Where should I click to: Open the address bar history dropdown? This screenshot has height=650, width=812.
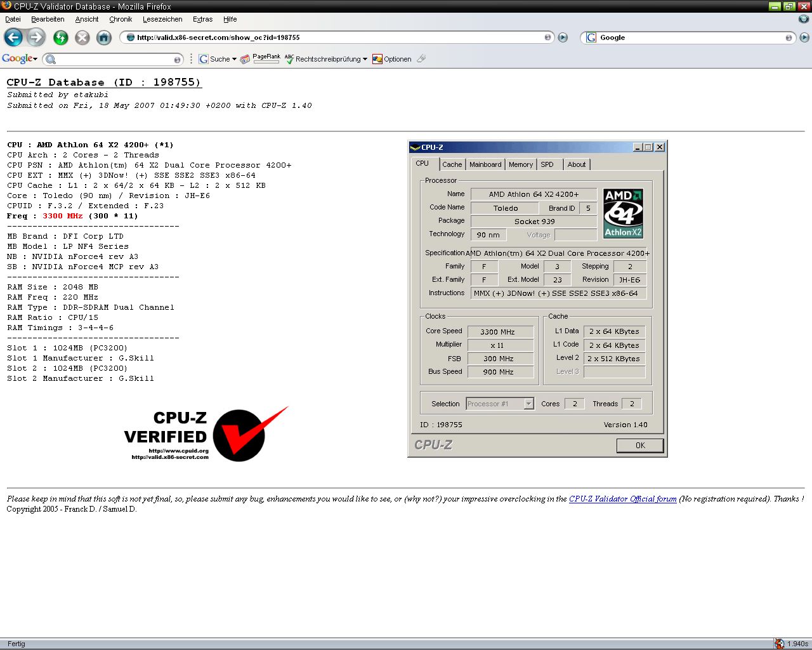548,37
